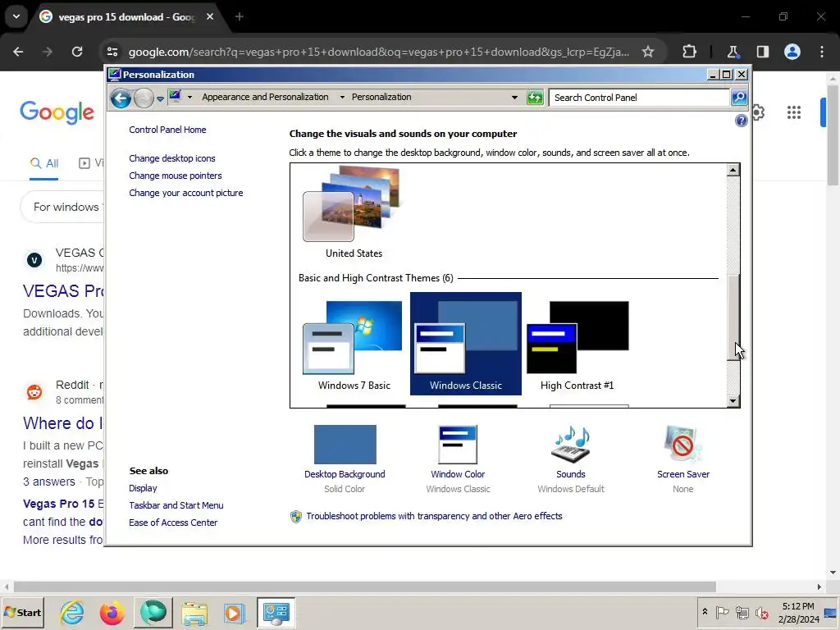Open Change mouse pointers link
The width and height of the screenshot is (840, 630).
coord(176,176)
